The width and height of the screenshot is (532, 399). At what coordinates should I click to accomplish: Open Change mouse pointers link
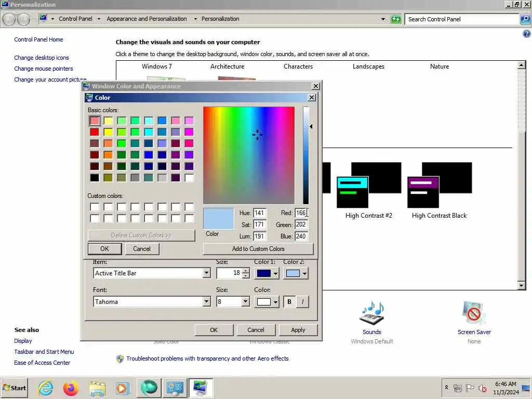(x=44, y=69)
